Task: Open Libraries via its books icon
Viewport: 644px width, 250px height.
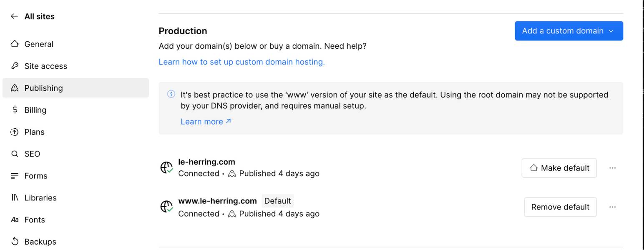Action: click(x=15, y=197)
